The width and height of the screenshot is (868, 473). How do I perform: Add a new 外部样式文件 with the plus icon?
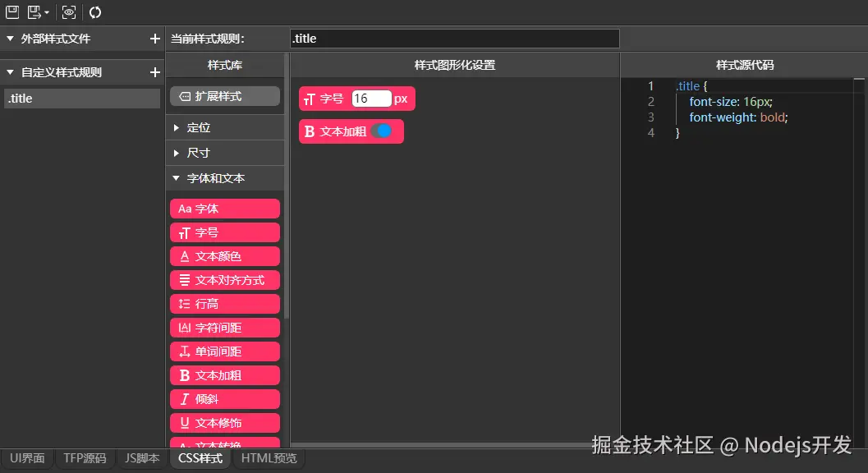click(154, 38)
